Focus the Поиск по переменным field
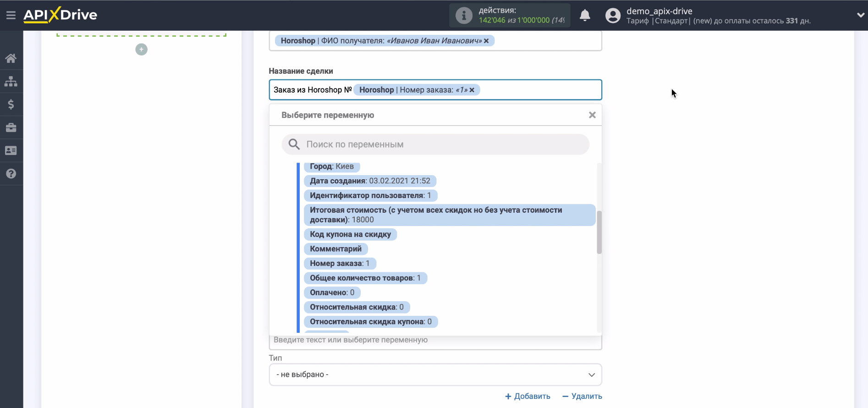This screenshot has width=868, height=408. click(435, 144)
